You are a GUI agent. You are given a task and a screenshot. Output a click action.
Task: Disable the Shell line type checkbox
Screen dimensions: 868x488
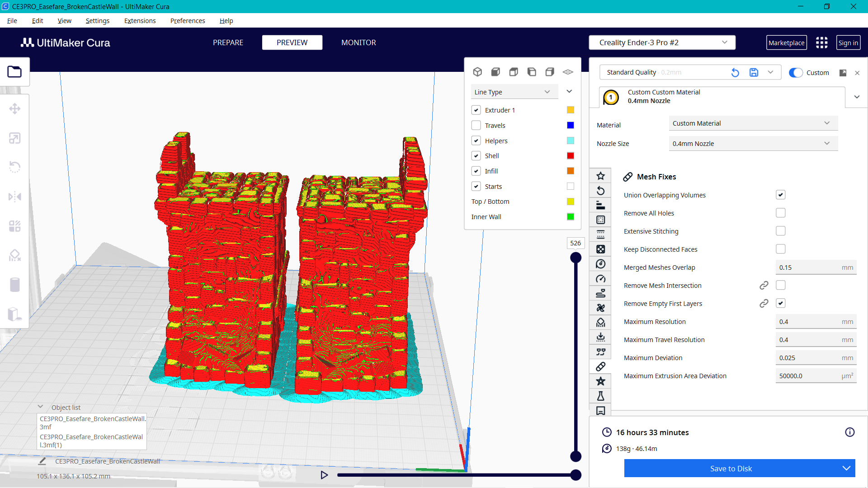[x=476, y=155]
